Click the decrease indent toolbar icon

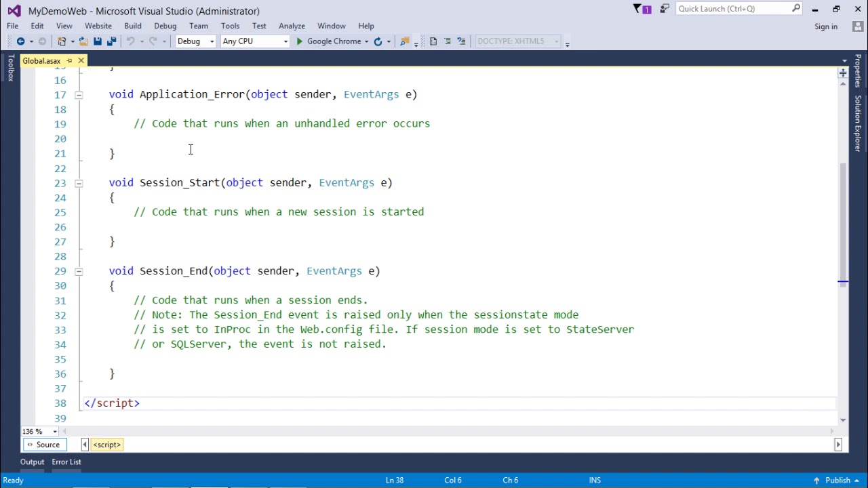[448, 41]
